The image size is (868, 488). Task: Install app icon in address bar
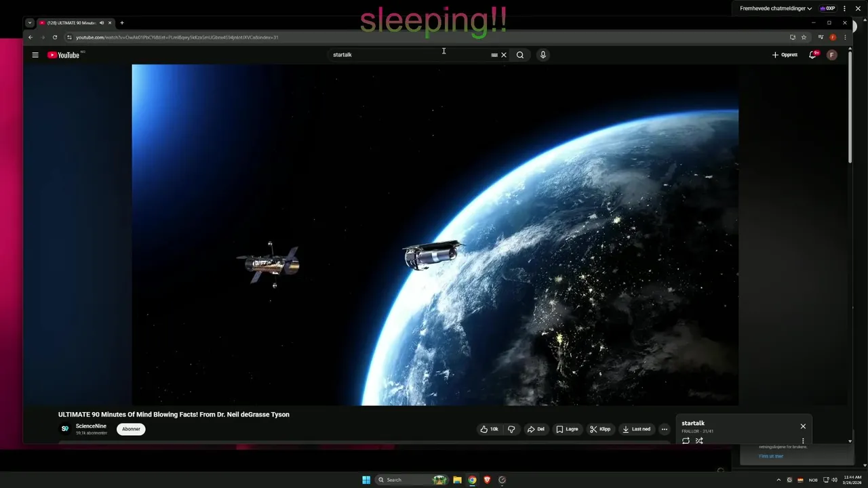pos(792,37)
